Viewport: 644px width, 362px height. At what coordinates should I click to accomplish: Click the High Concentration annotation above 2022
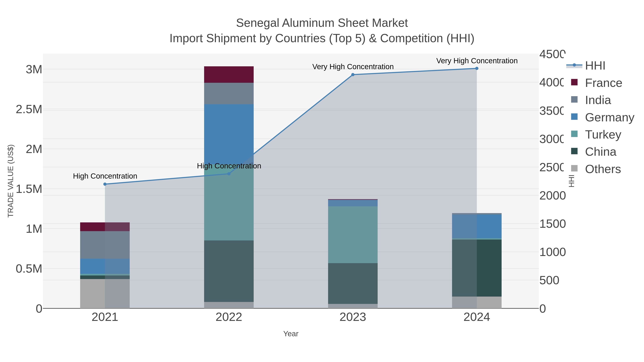coord(229,166)
